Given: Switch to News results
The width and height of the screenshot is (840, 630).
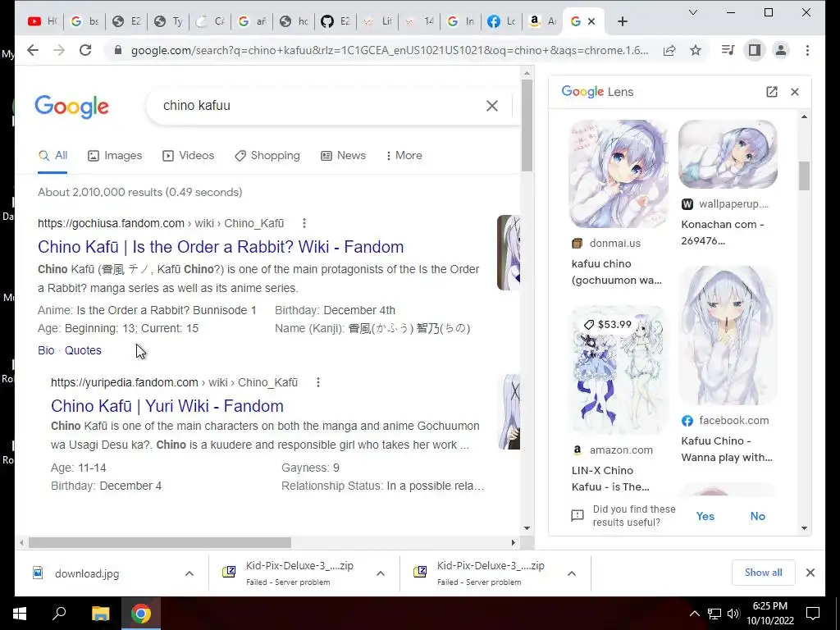Looking at the screenshot, I should pos(343,155).
